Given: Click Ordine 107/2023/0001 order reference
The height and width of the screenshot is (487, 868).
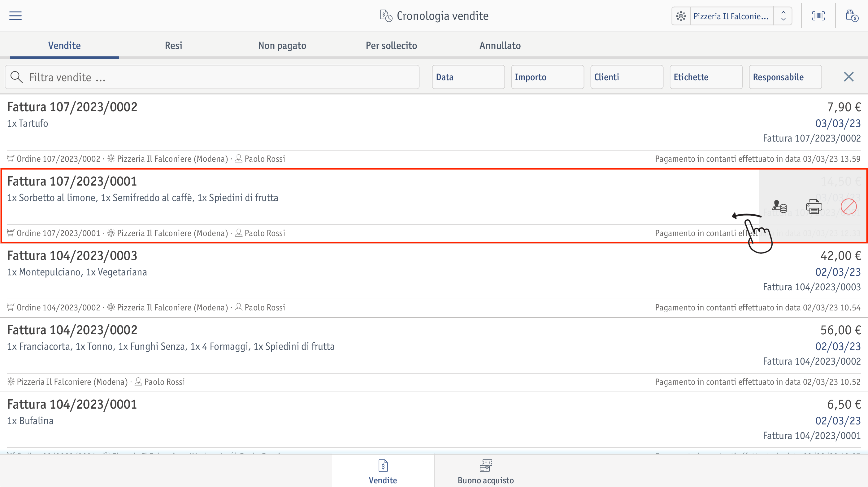Looking at the screenshot, I should click(x=59, y=233).
